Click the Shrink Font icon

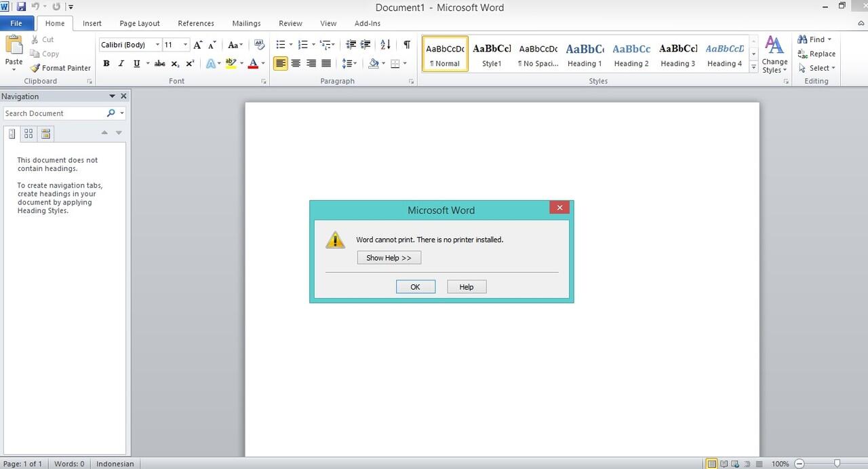pos(212,45)
